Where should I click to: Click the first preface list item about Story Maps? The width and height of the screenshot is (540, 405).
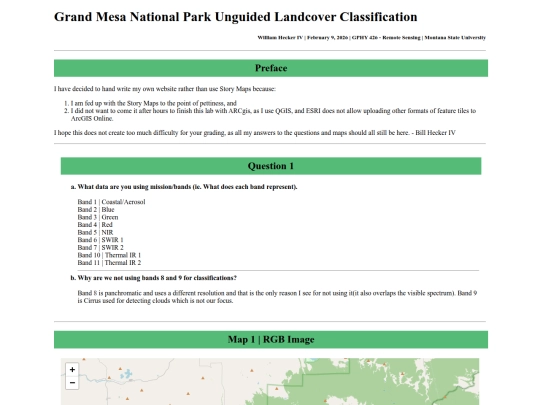[154, 103]
